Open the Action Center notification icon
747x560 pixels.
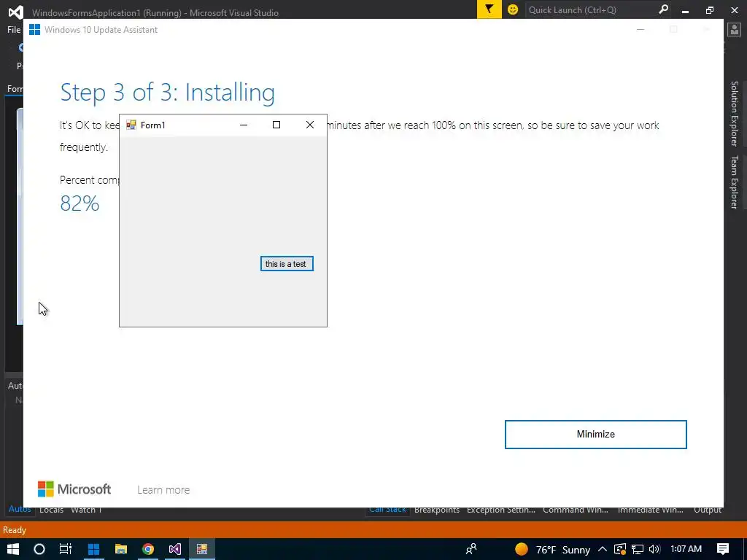click(723, 549)
